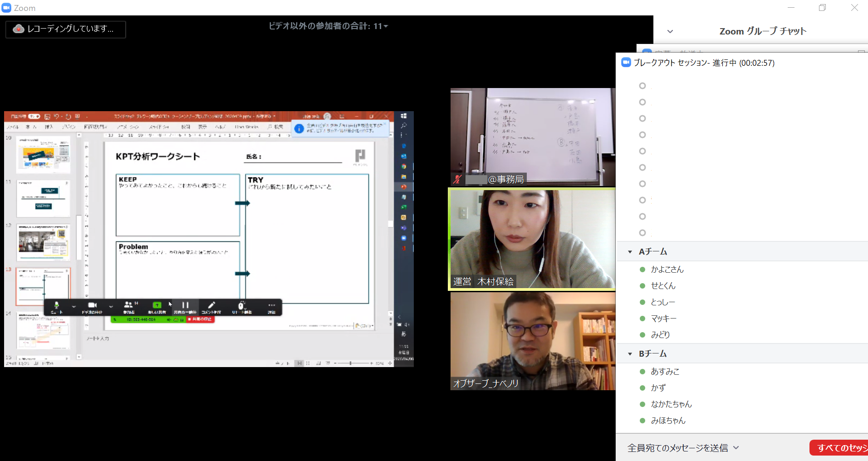Click the green new share icon

click(x=157, y=306)
